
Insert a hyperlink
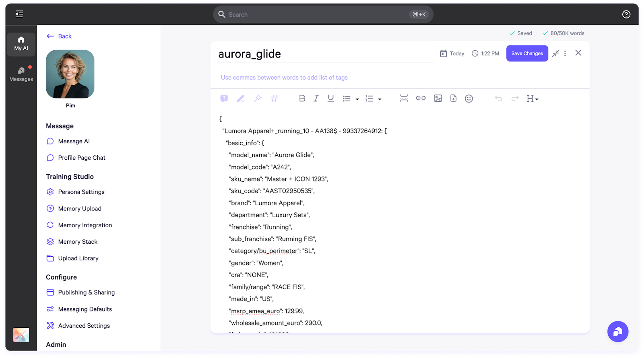click(421, 98)
